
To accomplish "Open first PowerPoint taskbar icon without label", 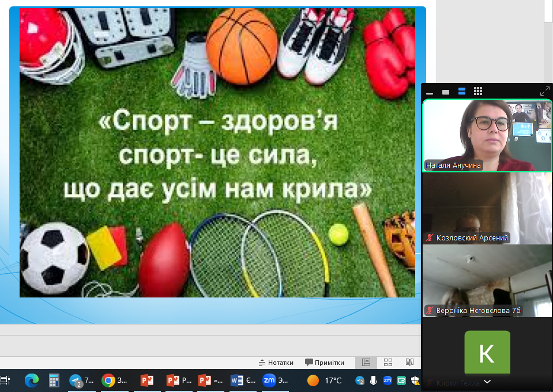I will 147,380.
